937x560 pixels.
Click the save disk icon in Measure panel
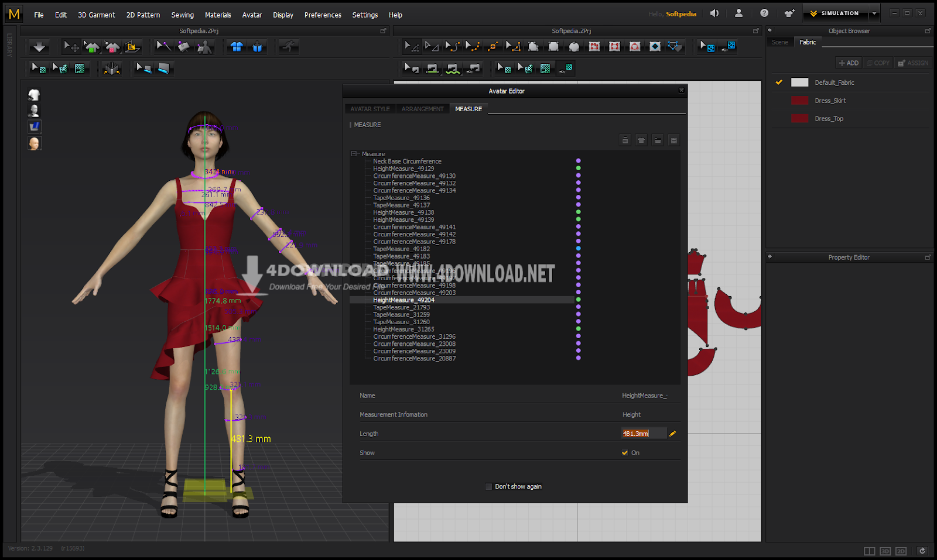pos(674,140)
